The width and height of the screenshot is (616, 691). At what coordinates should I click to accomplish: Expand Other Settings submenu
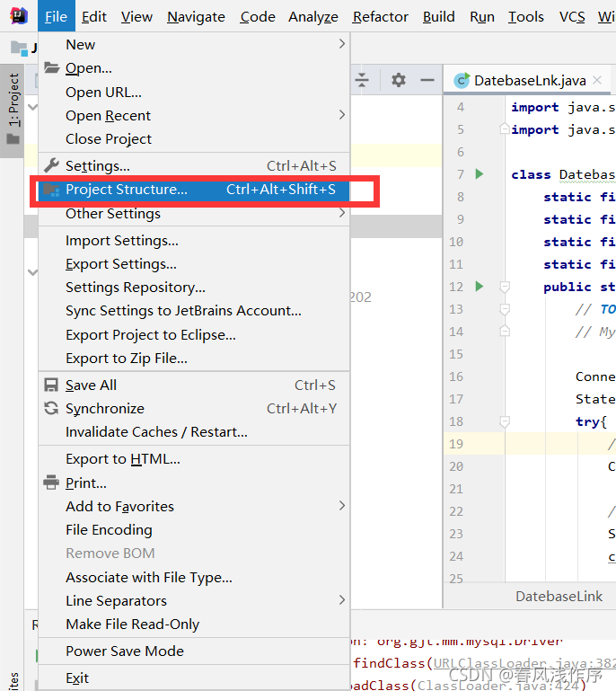194,213
